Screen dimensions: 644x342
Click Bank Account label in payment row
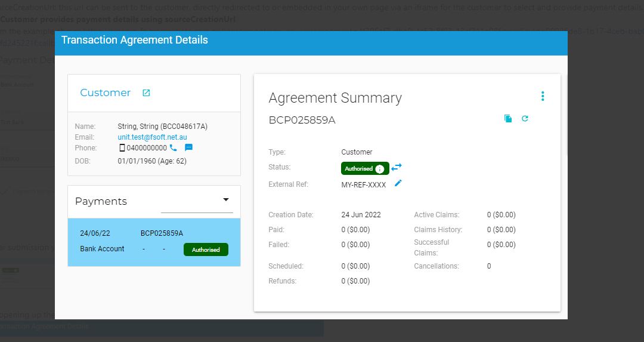click(x=102, y=249)
